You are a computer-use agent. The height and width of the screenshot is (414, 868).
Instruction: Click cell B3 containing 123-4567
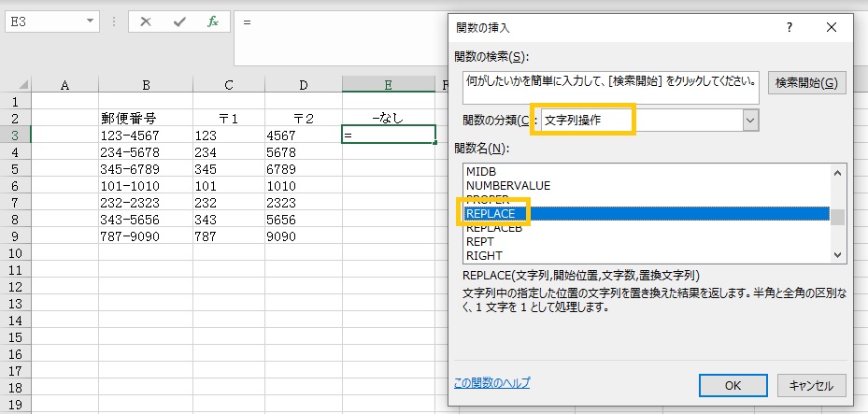coord(146,135)
